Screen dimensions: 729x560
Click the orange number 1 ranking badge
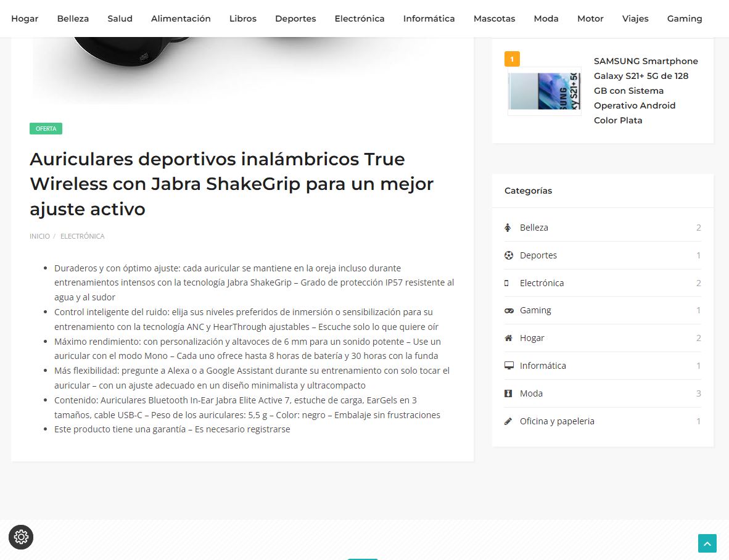(x=512, y=59)
